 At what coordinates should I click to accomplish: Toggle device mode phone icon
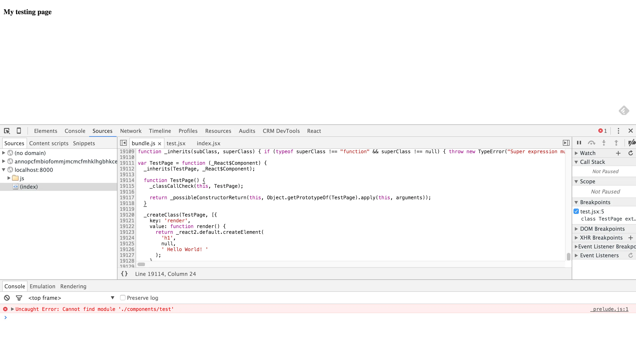pos(19,131)
